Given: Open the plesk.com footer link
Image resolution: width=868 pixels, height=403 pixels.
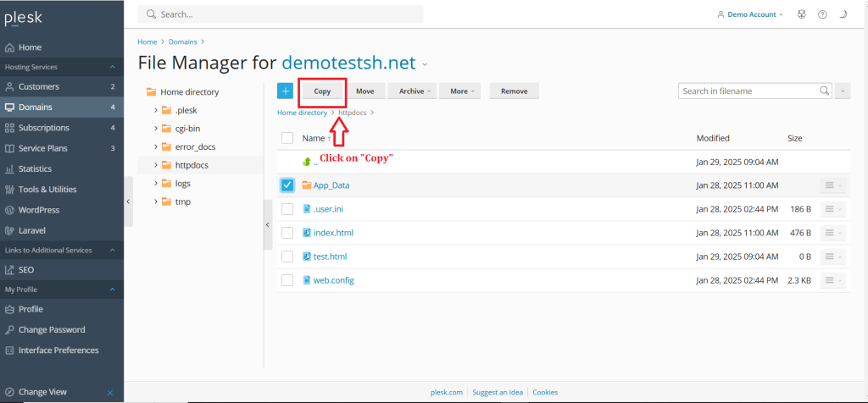Looking at the screenshot, I should pyautogui.click(x=447, y=393).
